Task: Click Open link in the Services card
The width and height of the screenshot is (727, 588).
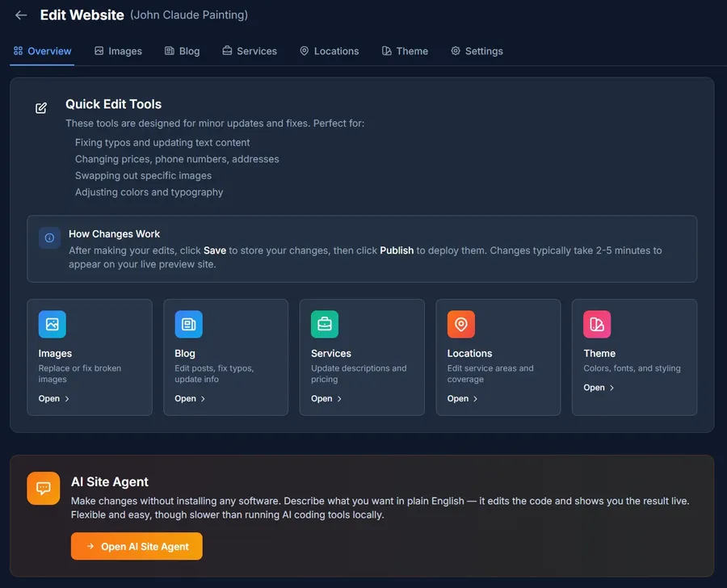Action: 326,398
